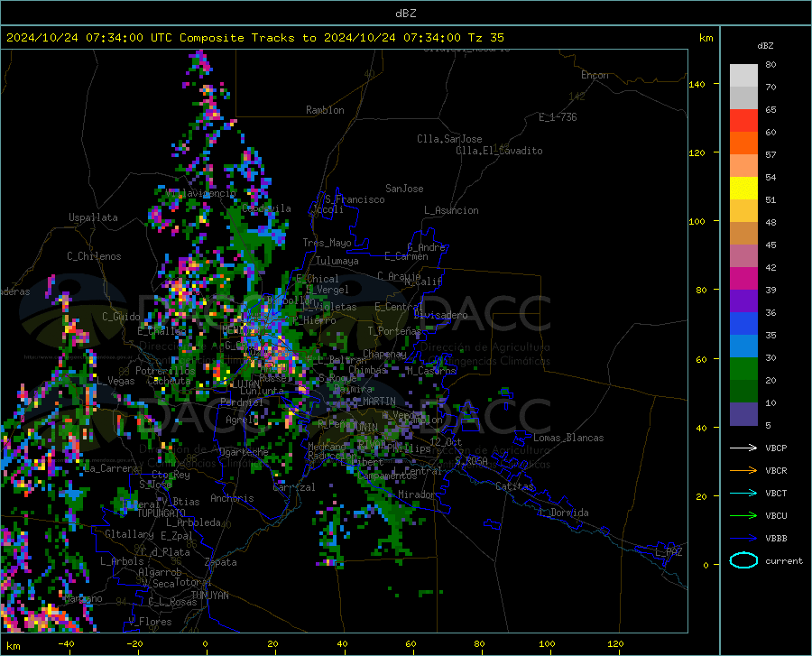Click the 'Potrerillos' map label
This screenshot has width=812, height=656.
165,371
